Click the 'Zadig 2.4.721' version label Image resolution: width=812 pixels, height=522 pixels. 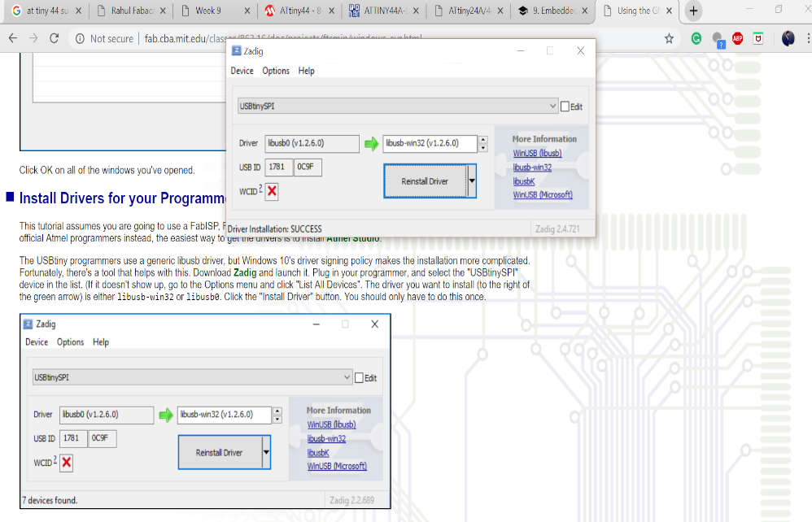coord(557,228)
